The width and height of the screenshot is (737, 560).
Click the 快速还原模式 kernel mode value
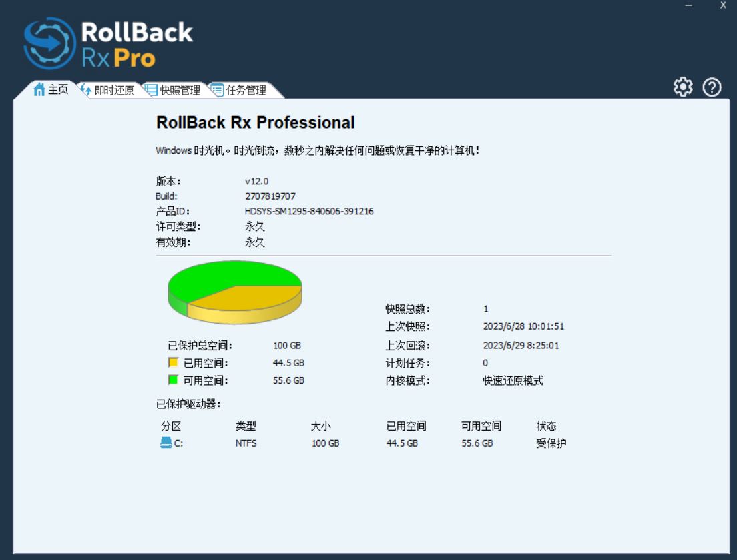pyautogui.click(x=513, y=380)
